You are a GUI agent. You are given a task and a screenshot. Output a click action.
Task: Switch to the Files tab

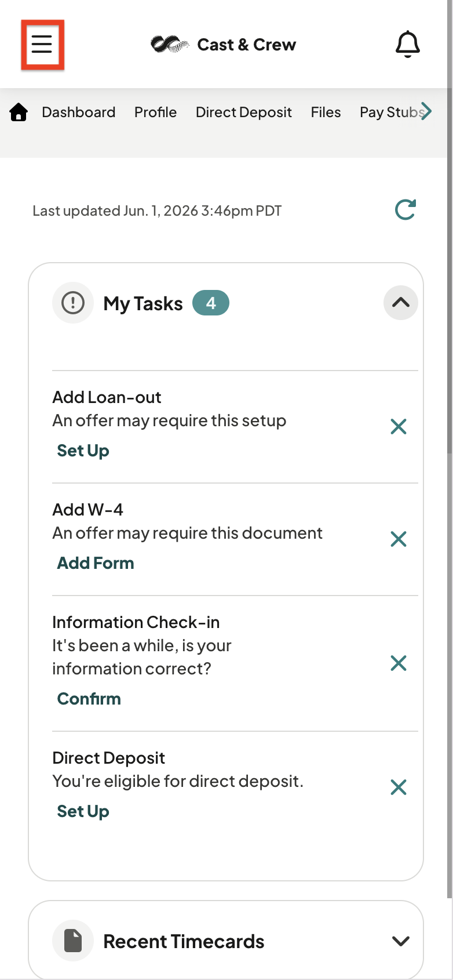[x=326, y=112]
